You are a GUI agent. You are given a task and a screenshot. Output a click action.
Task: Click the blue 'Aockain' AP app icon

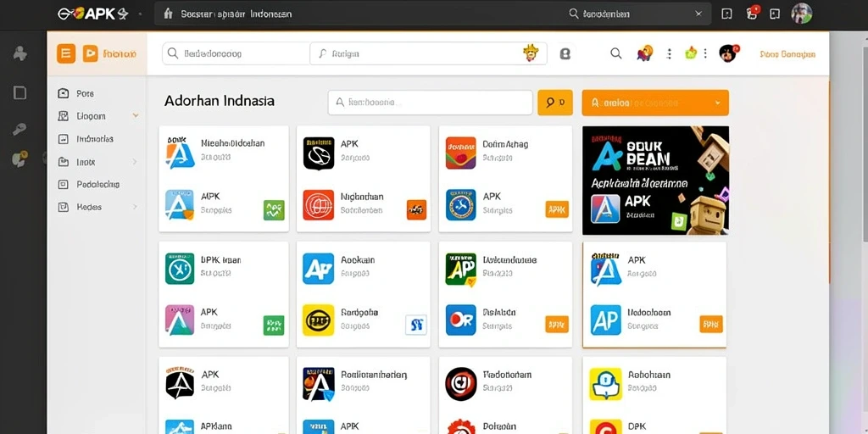pyautogui.click(x=319, y=269)
